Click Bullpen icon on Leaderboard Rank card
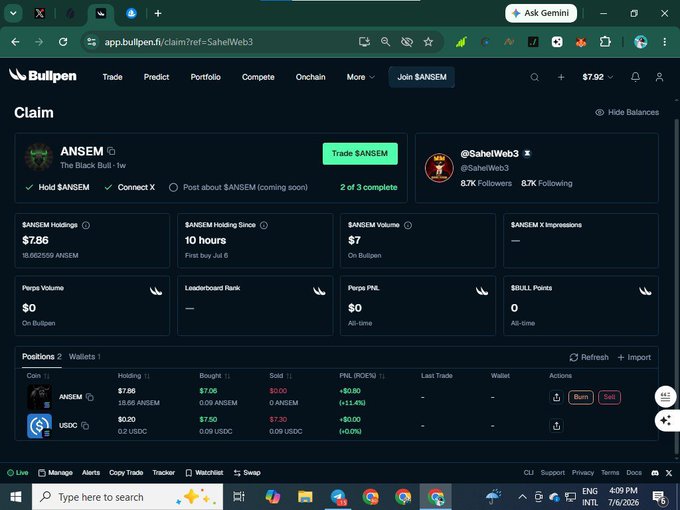 pyautogui.click(x=319, y=291)
